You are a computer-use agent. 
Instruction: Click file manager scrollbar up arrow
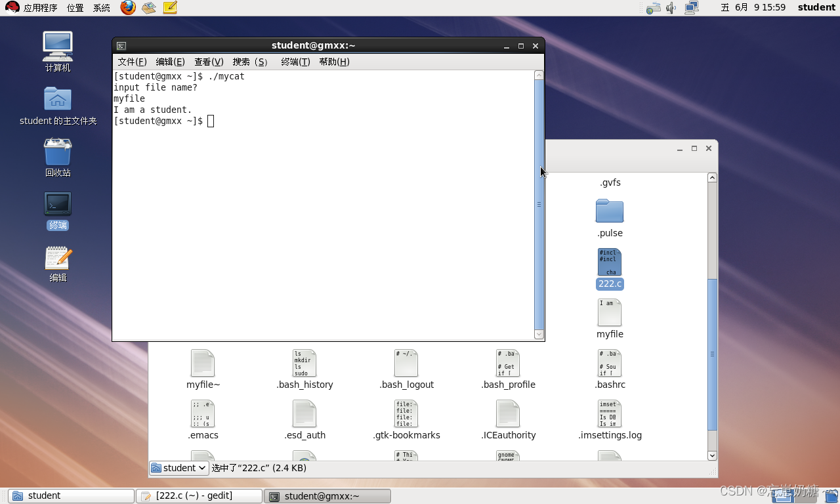(712, 177)
